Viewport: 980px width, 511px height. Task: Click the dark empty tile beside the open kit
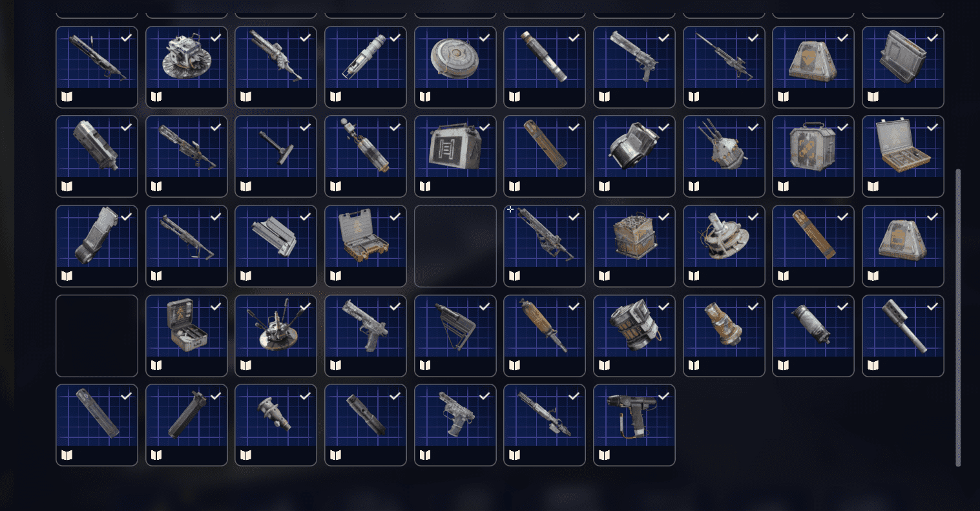coord(97,336)
